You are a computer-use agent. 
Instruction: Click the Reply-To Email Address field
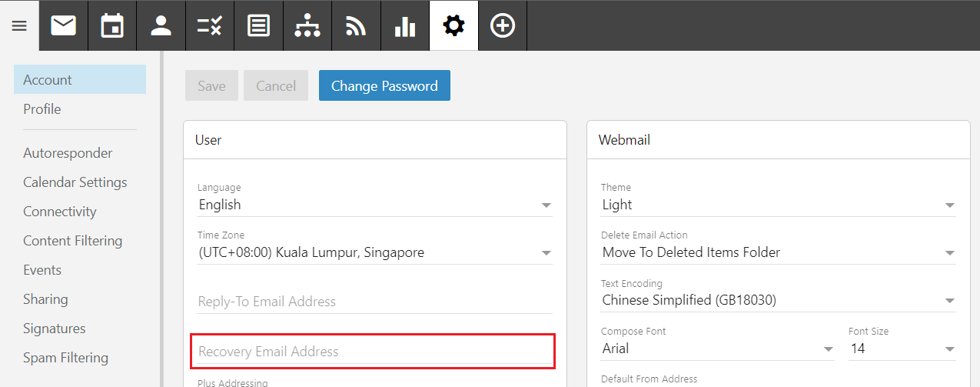tap(374, 302)
